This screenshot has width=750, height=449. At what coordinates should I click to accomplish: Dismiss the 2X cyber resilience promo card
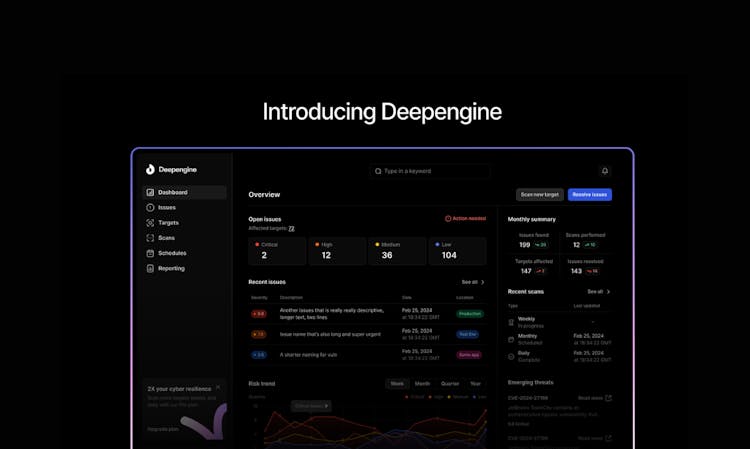[218, 387]
